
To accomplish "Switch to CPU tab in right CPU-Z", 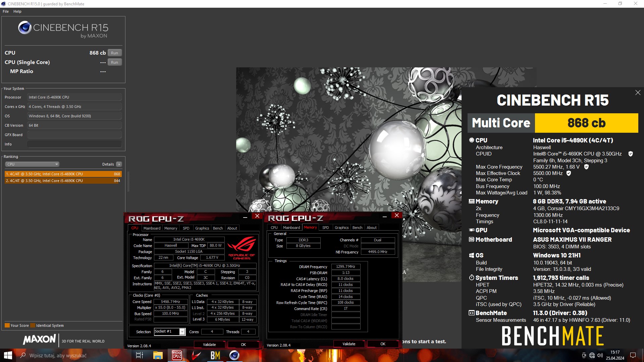I will click(274, 228).
